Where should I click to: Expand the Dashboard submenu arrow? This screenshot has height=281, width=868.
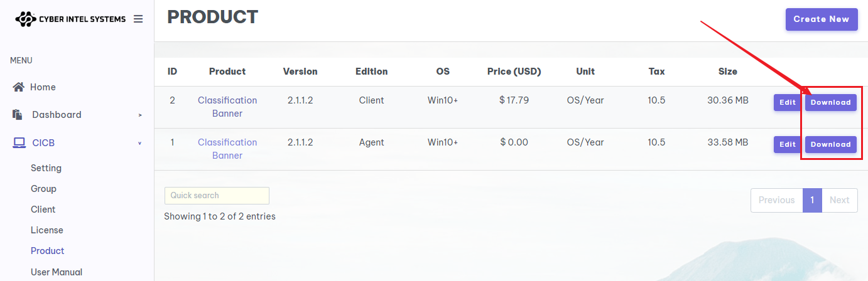coord(140,115)
